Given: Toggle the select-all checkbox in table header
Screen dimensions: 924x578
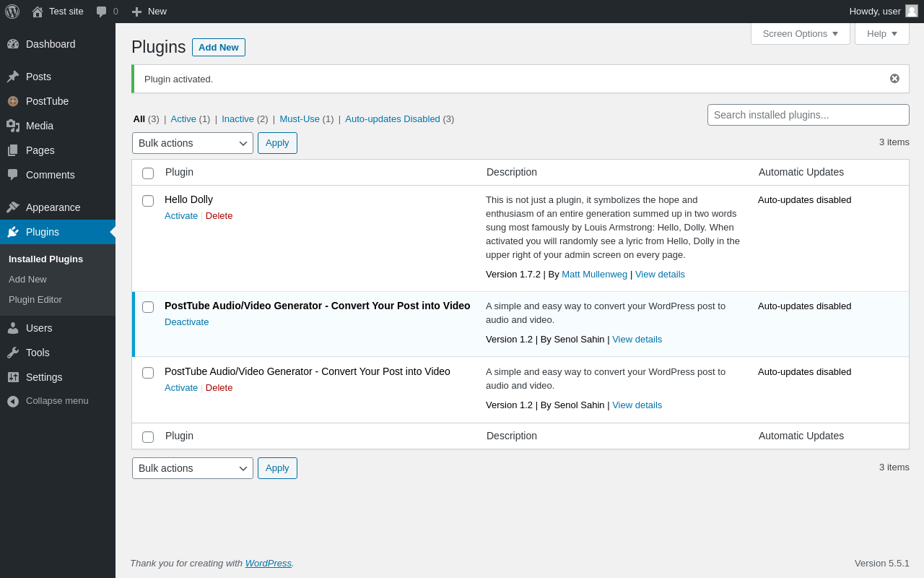Looking at the screenshot, I should coord(148,173).
